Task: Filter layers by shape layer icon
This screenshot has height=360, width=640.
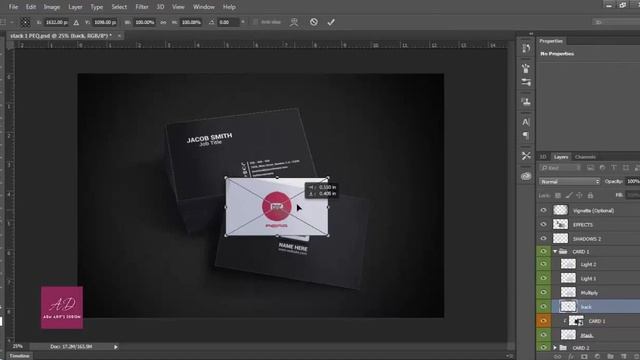Action: [x=625, y=168]
